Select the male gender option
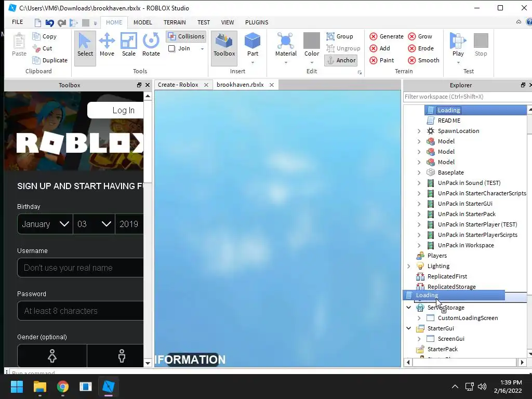The width and height of the screenshot is (532, 399). click(122, 355)
